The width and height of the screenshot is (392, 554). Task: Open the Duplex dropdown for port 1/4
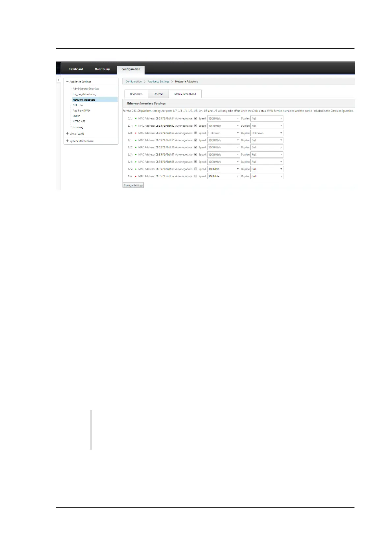pos(267,162)
